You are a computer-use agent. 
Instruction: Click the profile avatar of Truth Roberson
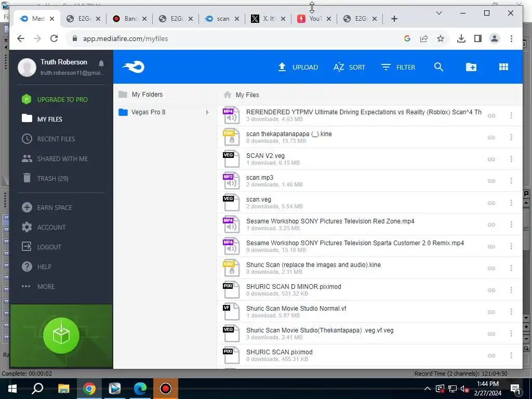tap(27, 67)
